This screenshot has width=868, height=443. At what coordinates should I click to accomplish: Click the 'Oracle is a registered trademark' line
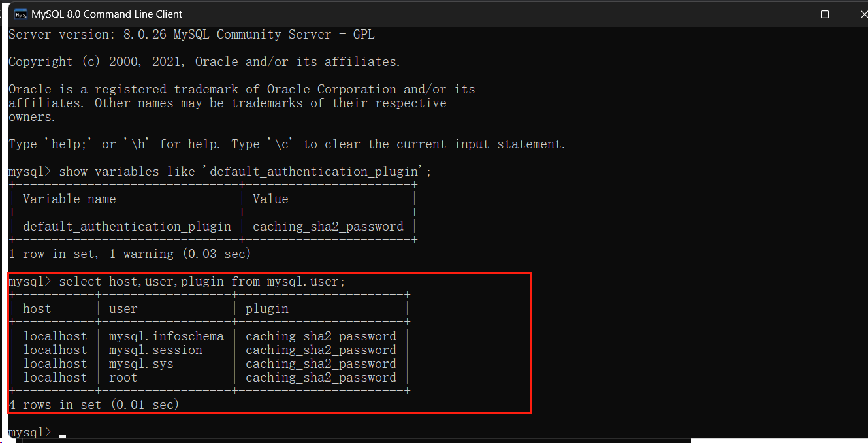point(242,90)
